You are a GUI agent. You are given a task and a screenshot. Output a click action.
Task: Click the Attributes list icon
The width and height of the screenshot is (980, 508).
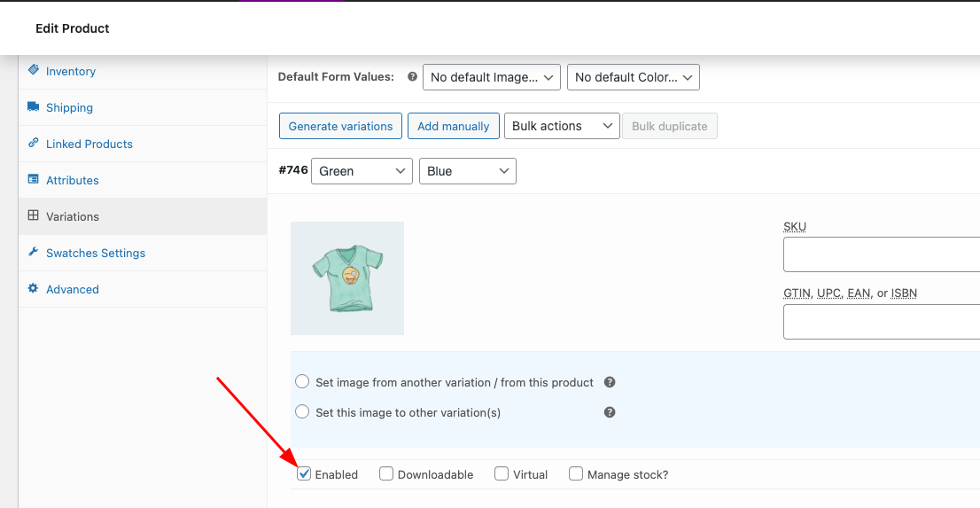coord(33,180)
